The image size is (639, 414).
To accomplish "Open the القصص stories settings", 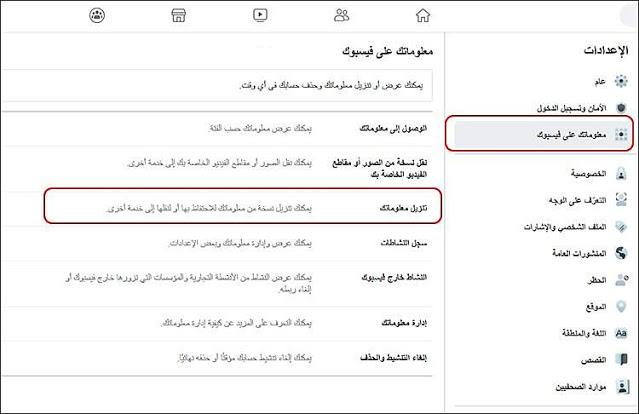I will [x=588, y=358].
